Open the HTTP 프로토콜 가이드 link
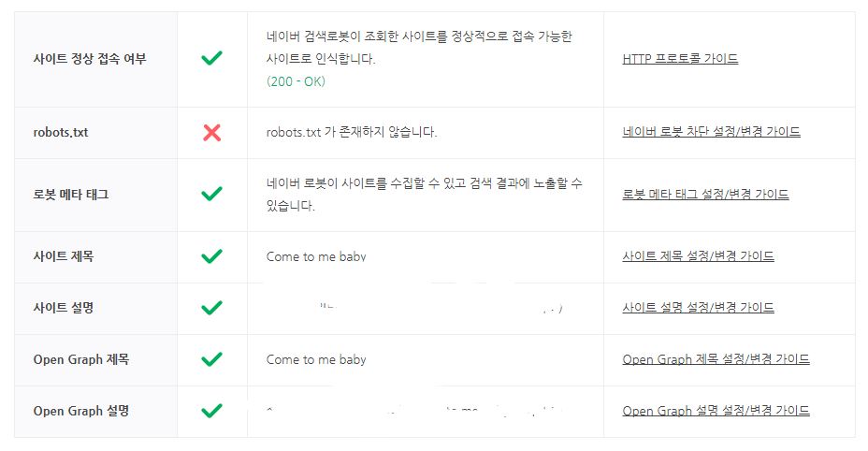Viewport: 868px width, 451px height. coord(680,58)
